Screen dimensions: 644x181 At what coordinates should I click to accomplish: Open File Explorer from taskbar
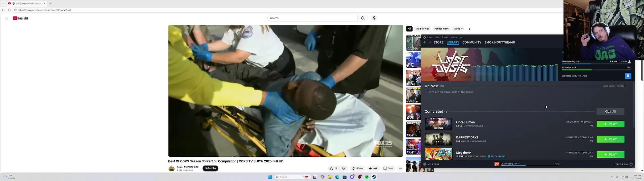(330, 177)
